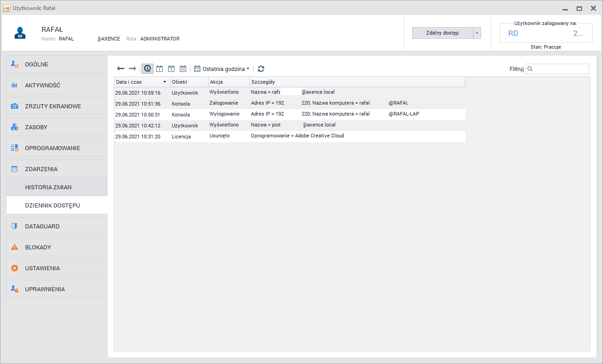Open Ustawienia settings section
The height and width of the screenshot is (364, 603).
click(x=42, y=268)
